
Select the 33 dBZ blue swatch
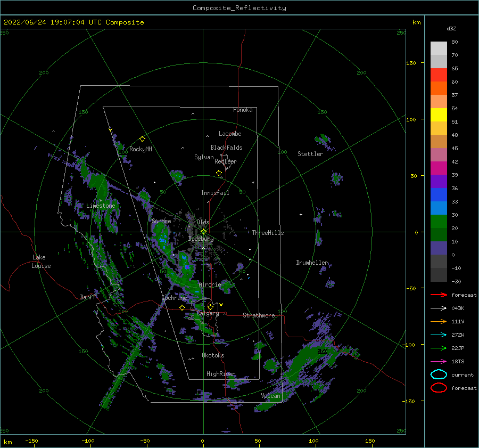click(439, 195)
